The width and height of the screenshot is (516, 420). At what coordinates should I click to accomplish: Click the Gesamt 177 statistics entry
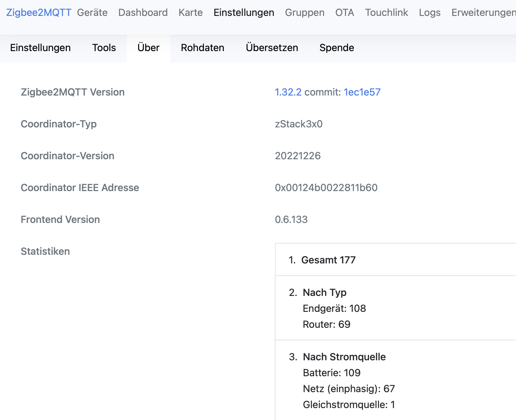click(329, 260)
